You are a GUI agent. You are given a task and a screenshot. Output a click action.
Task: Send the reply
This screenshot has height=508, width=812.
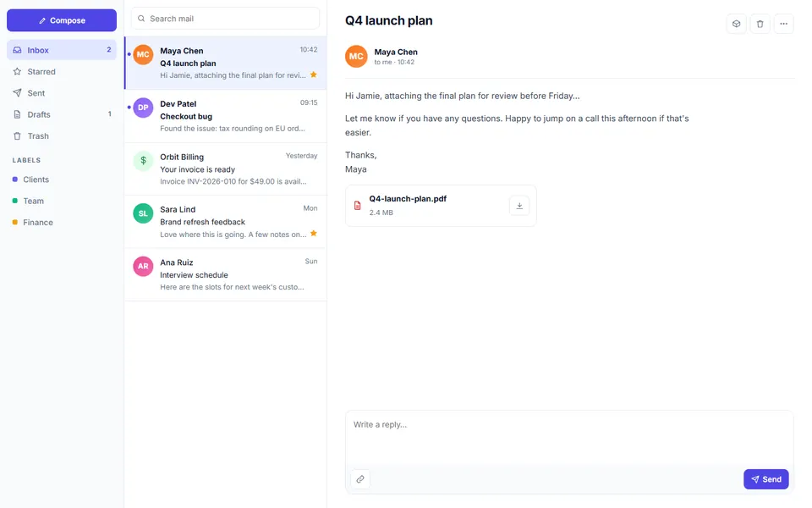click(766, 479)
